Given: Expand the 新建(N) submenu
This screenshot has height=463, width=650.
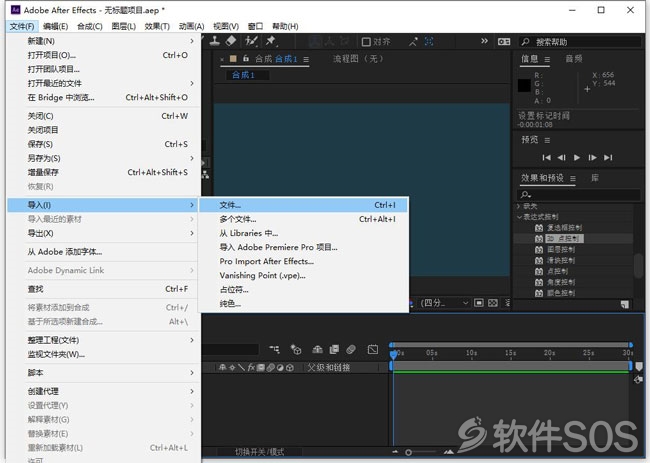Looking at the screenshot, I should click(104, 41).
